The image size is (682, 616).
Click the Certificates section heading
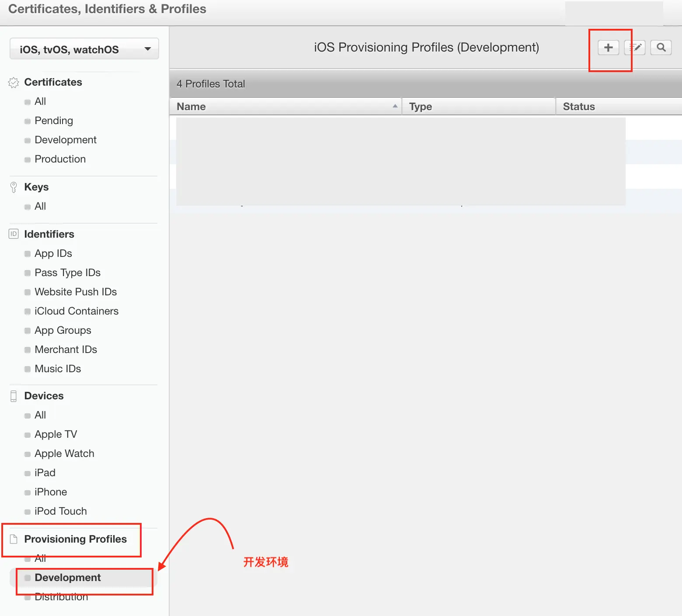pos(53,82)
